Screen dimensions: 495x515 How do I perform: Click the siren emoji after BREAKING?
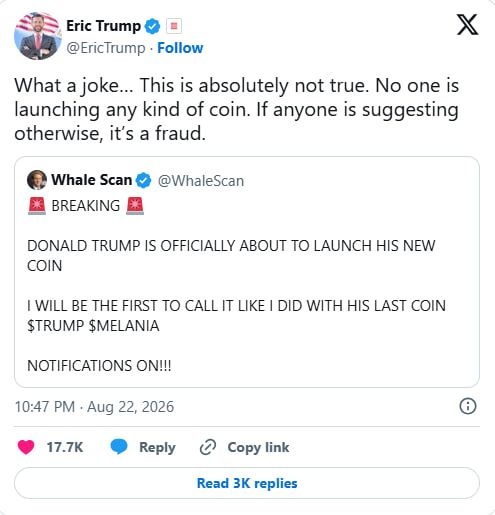135,206
